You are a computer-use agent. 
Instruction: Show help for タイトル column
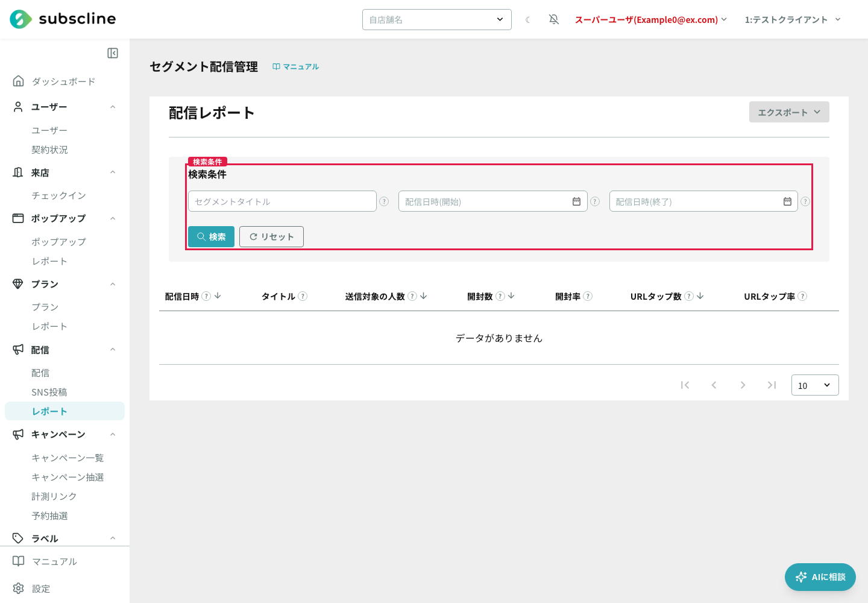pos(303,296)
